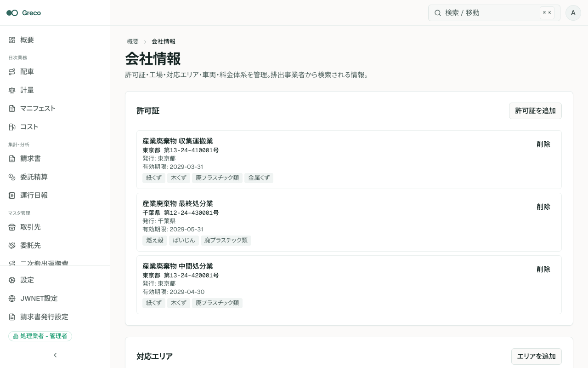Click the 配車 routing icon
This screenshot has width=588, height=368.
click(12, 72)
